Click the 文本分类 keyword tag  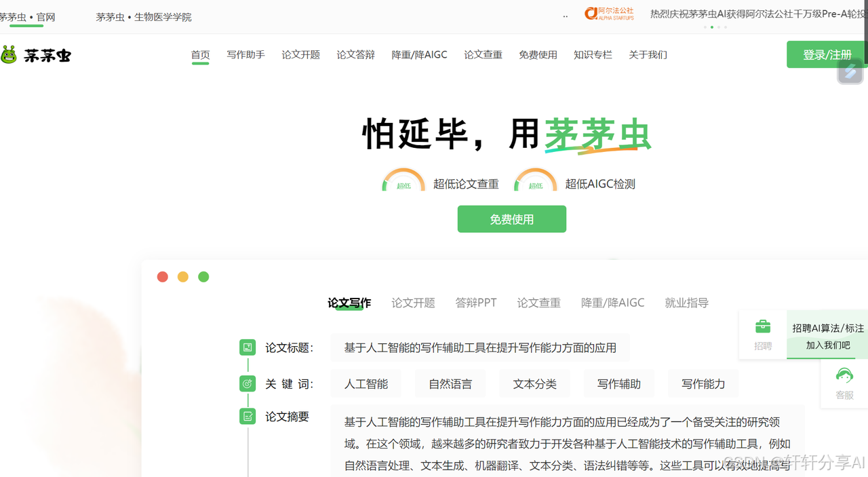coord(534,383)
